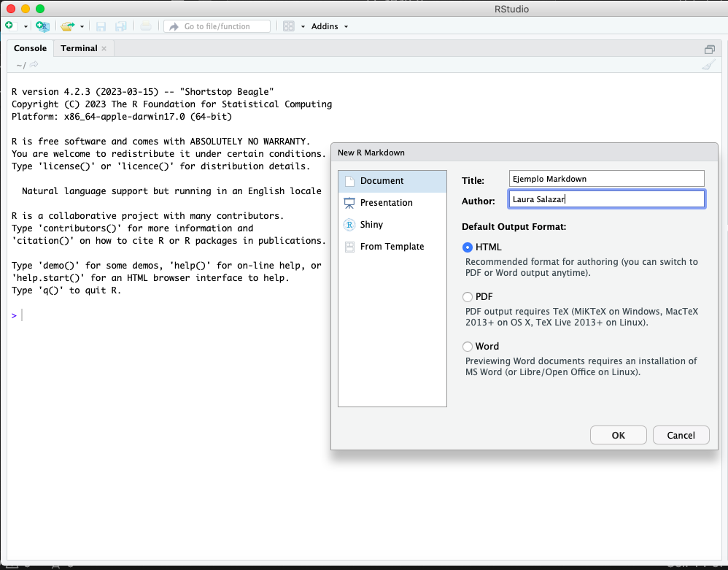
Task: Confirm the dialog with OK
Action: [x=618, y=435]
